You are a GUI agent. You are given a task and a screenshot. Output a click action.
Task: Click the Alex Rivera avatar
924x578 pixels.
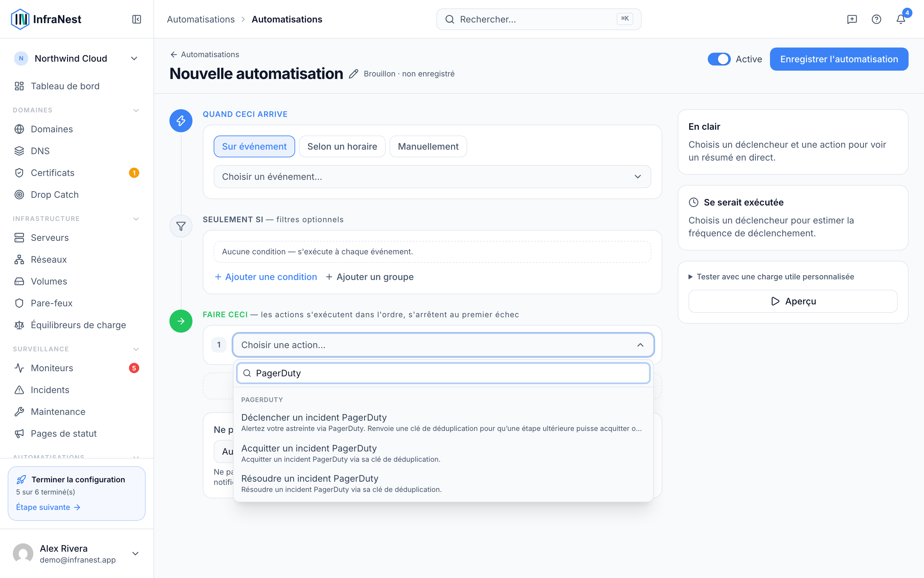pyautogui.click(x=23, y=554)
